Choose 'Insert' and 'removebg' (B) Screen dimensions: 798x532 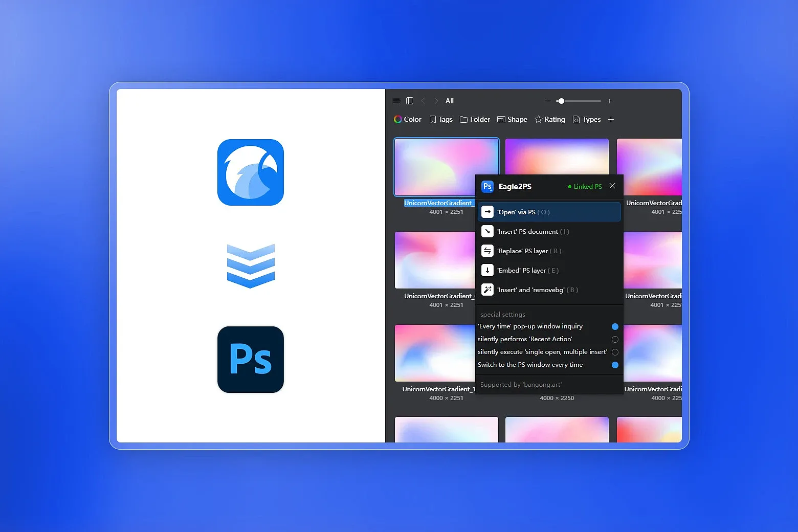[x=549, y=290]
